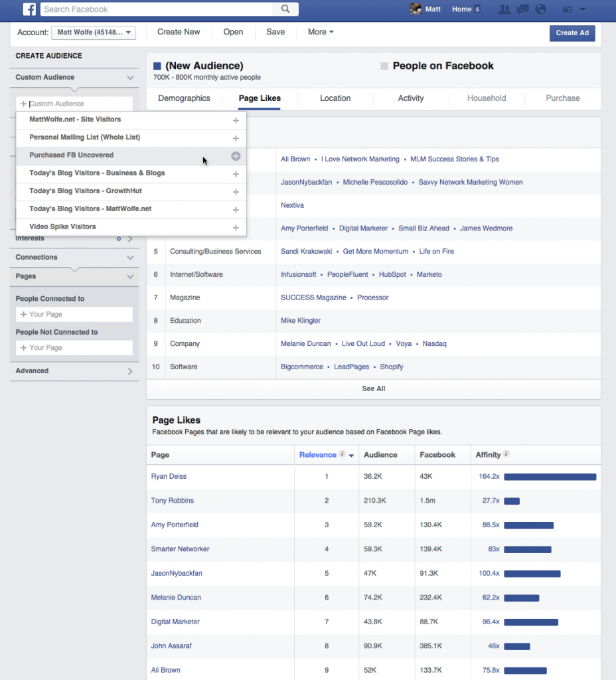The image size is (616, 680).
Task: Click the Affinity info icon
Action: pos(506,454)
